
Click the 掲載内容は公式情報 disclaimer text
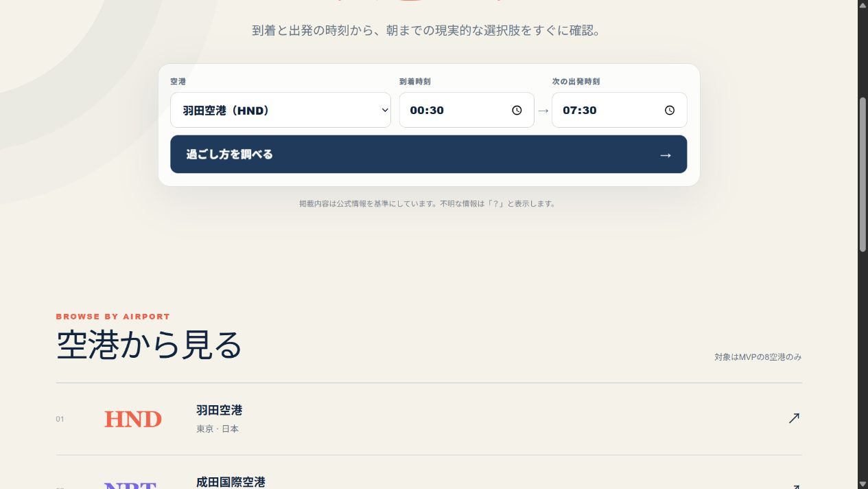point(427,204)
